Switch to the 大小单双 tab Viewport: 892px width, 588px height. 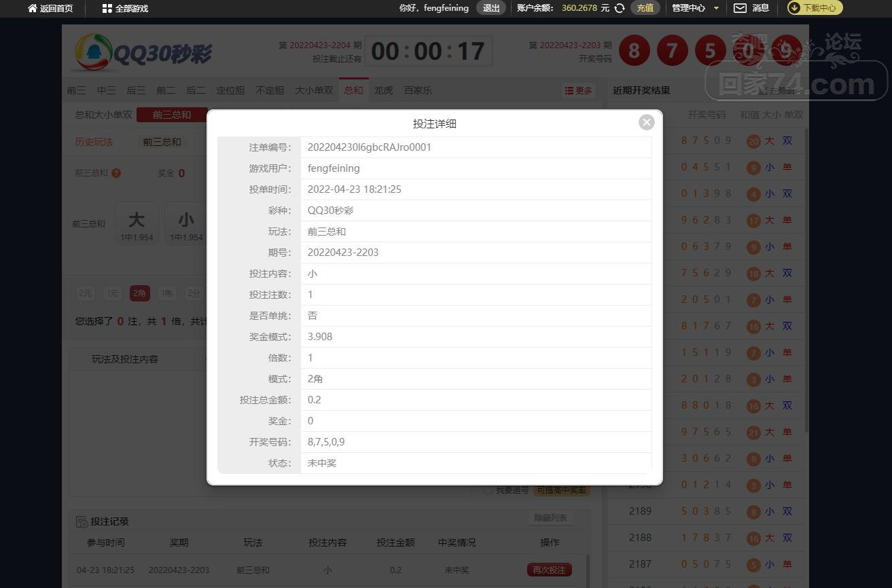[314, 90]
